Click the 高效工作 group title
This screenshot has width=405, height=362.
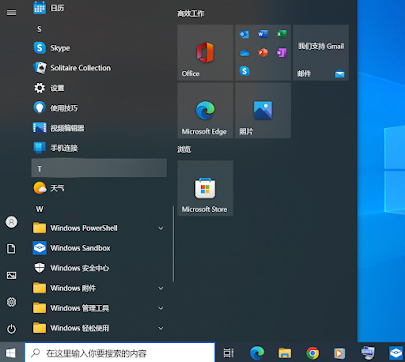pos(191,14)
